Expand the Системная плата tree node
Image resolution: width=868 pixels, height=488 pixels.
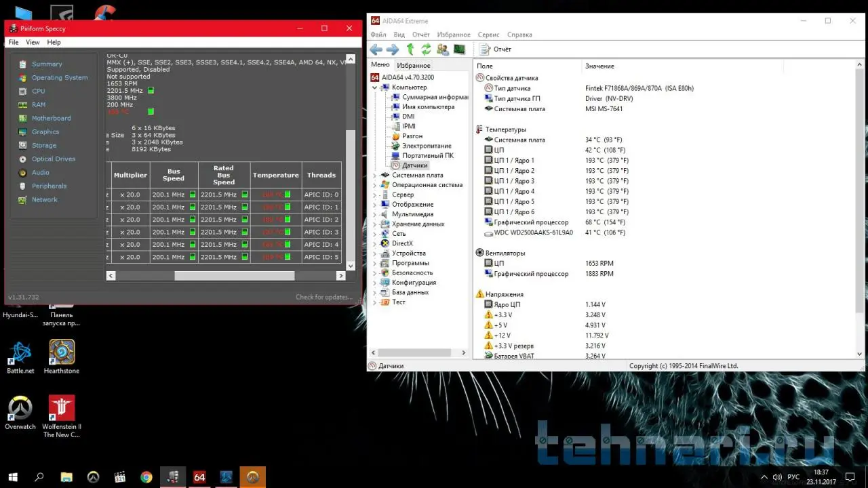374,175
